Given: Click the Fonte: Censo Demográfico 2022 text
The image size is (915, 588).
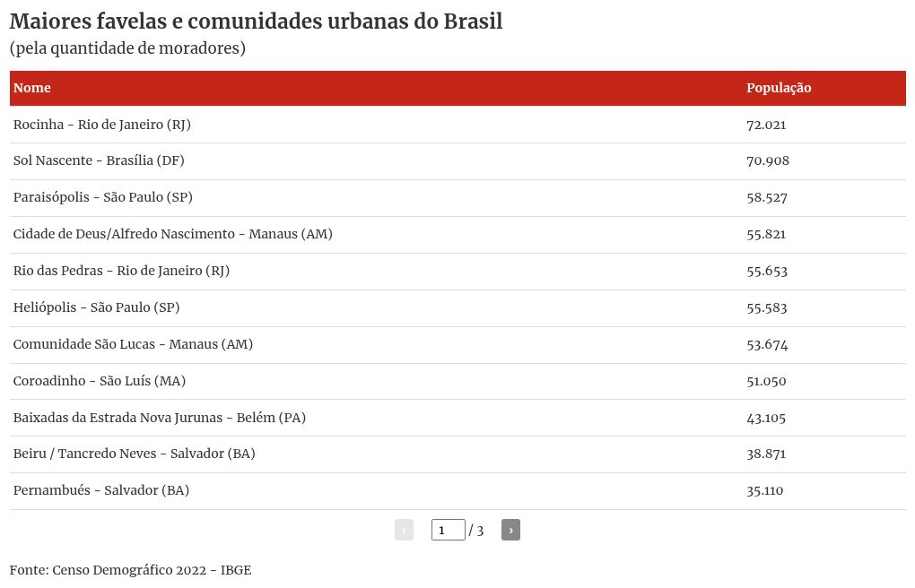Looking at the screenshot, I should [x=131, y=570].
